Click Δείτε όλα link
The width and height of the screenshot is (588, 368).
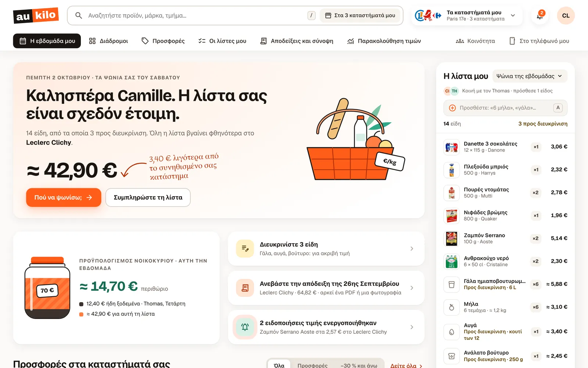(406, 366)
